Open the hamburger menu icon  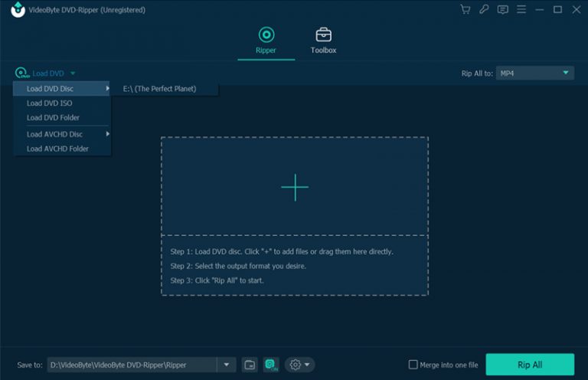tap(521, 10)
